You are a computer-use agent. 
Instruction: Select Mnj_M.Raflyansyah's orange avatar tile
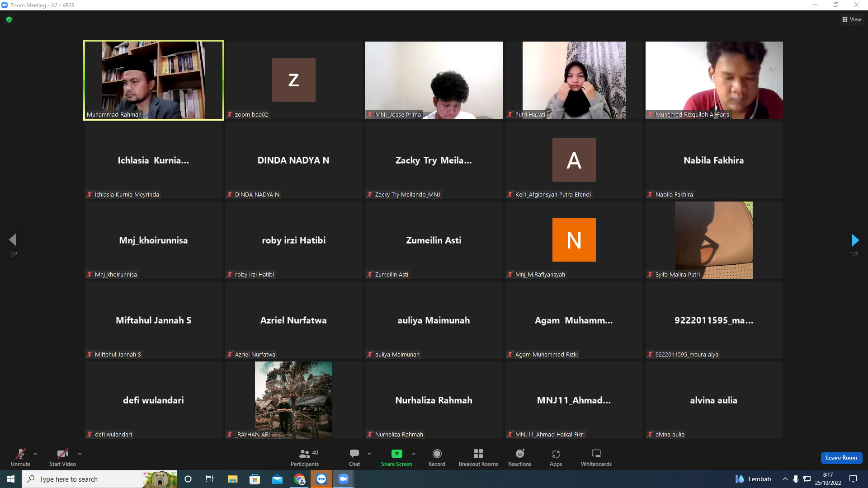574,240
